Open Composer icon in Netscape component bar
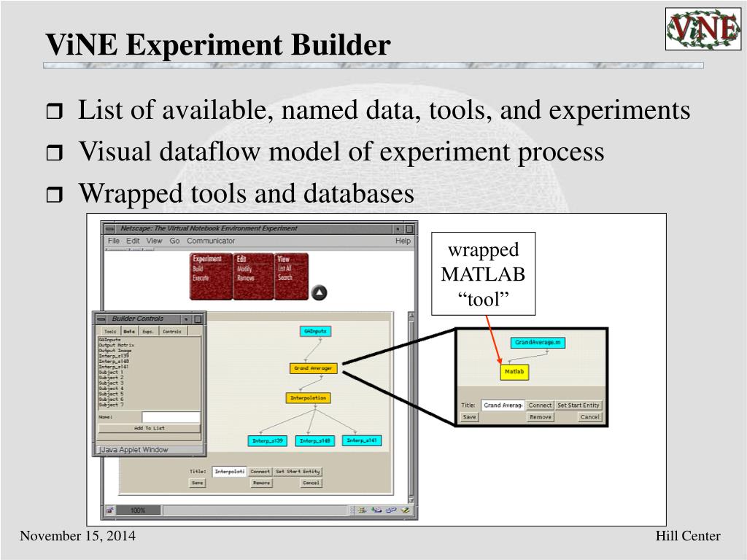This screenshot has width=747, height=560. pos(406,510)
